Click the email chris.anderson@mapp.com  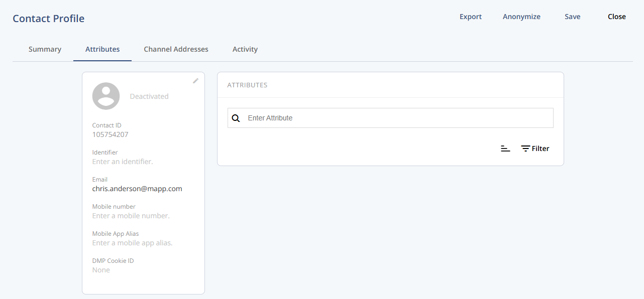click(x=137, y=189)
